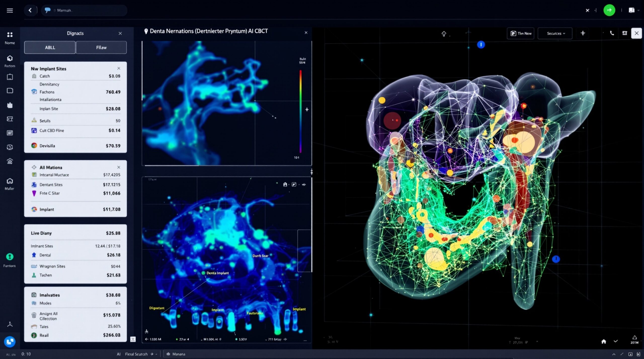The image size is (644, 359).
Task: Click the blue circular app icon above status bar
Action: tap(10, 341)
